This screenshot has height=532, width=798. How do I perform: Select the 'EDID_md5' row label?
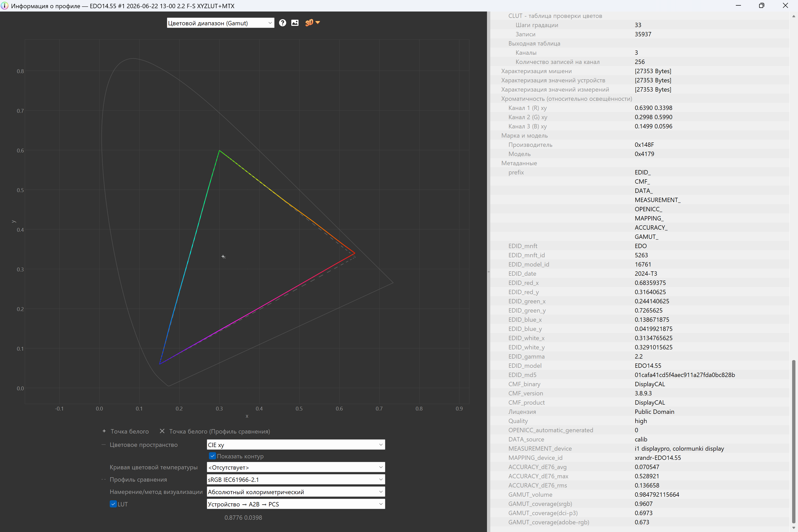click(523, 375)
